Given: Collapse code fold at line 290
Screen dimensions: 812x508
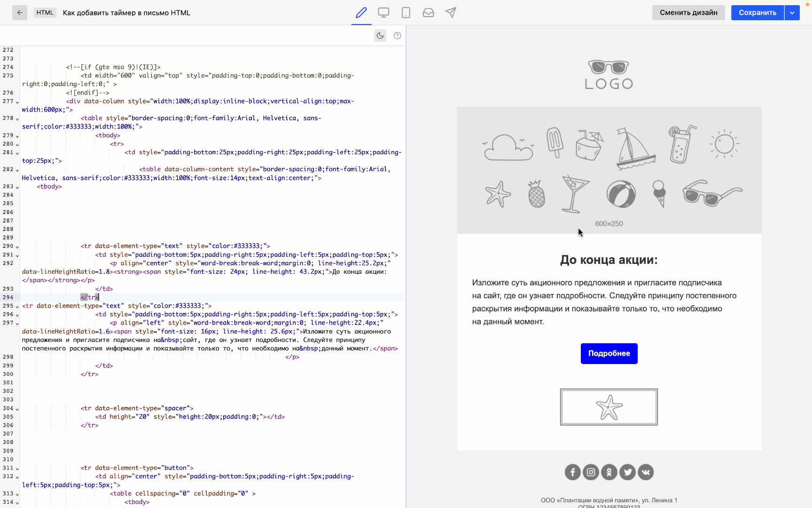Looking at the screenshot, I should (17, 246).
